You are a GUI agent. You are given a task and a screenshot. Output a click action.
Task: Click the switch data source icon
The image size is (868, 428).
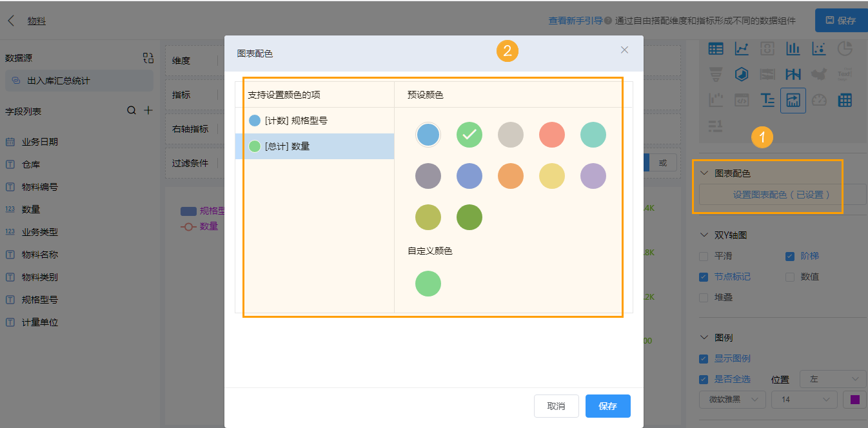(x=148, y=58)
